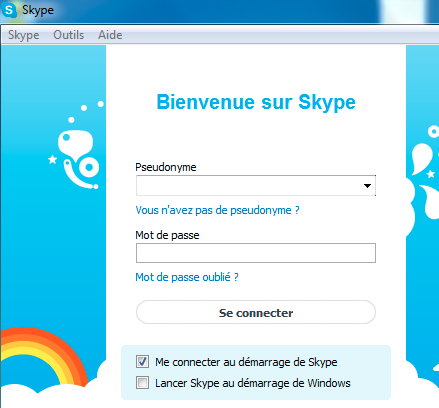The height and width of the screenshot is (408, 439).
Task: Click the Se connecter button
Action: coord(256,312)
